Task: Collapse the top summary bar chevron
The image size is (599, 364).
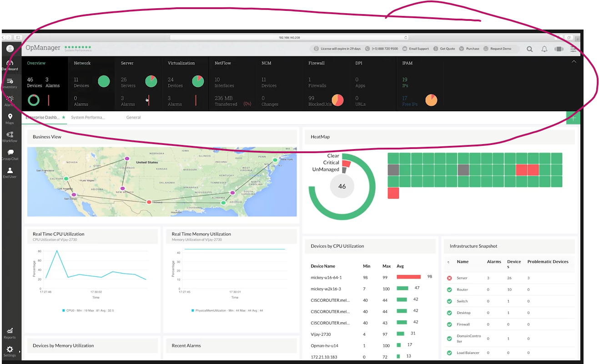Action: click(574, 61)
